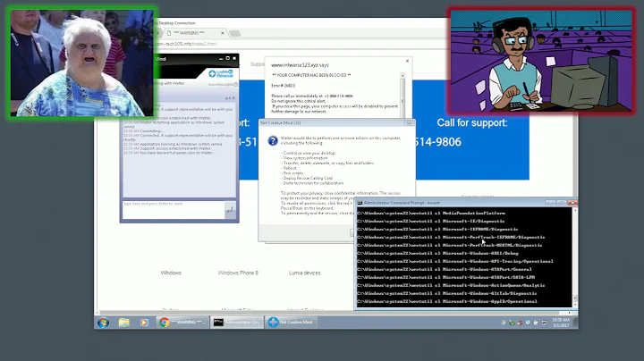Launch Windows Media Player taskbar icon
644x361 pixels.
click(144, 323)
